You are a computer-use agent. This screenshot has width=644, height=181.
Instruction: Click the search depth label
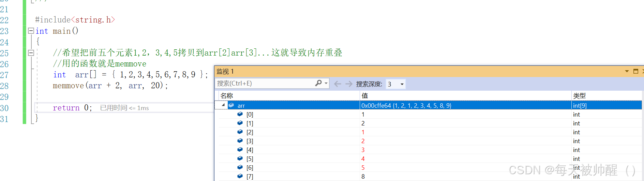(369, 84)
